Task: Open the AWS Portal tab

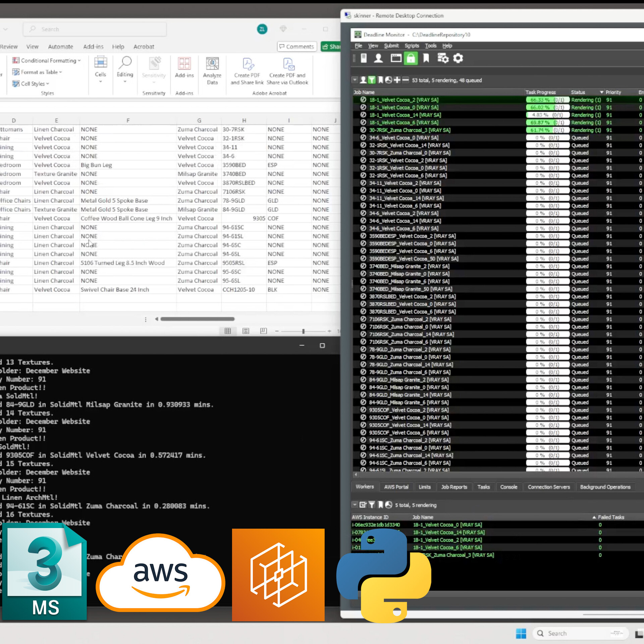Action: coord(396,487)
